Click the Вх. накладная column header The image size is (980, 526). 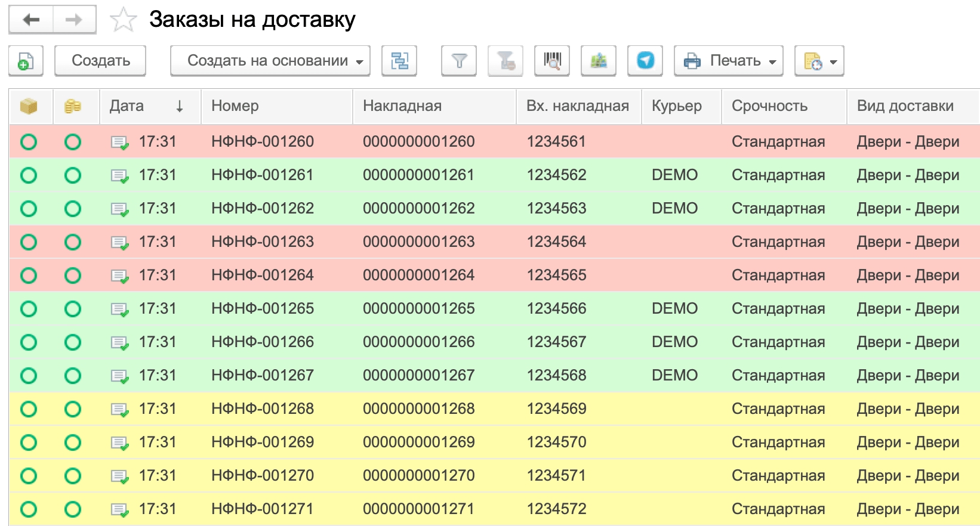tap(579, 106)
